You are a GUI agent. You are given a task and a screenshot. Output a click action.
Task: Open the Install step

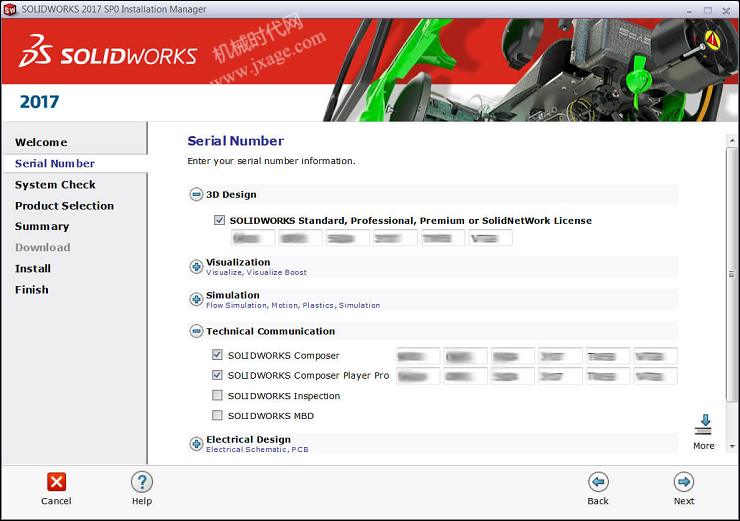(33, 269)
